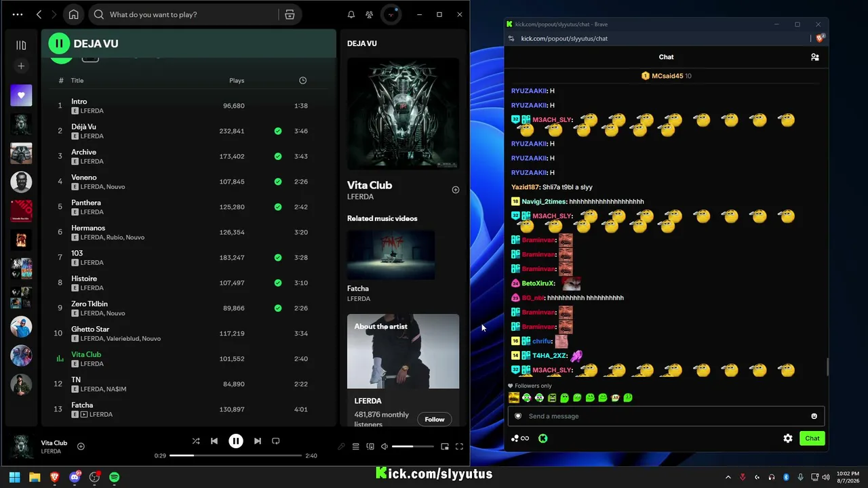Expand the hidden system tray icons chevron

[x=728, y=477]
